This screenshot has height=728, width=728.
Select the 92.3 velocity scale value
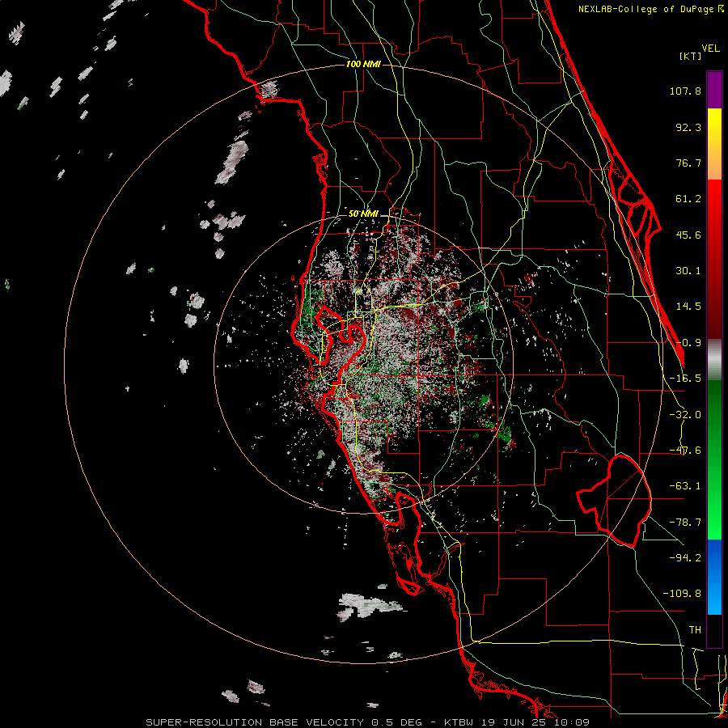[688, 127]
